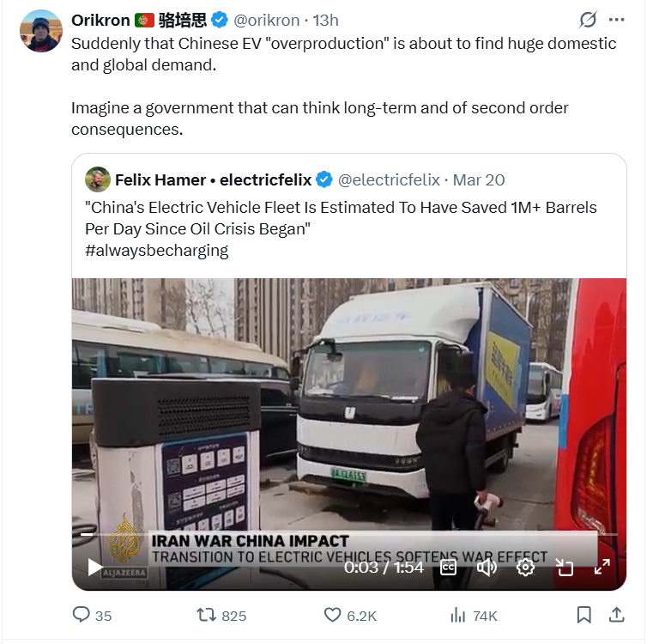
Task: Repost this post via retweet icon
Action: [x=207, y=615]
